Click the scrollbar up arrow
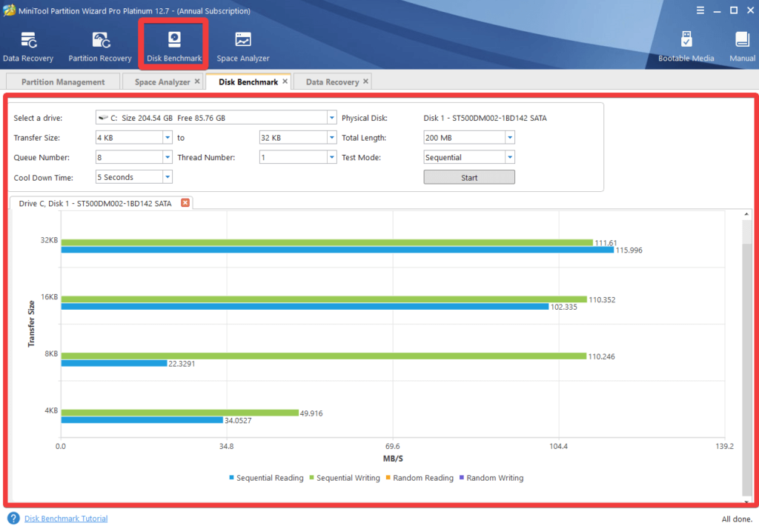759x532 pixels. pyautogui.click(x=746, y=214)
